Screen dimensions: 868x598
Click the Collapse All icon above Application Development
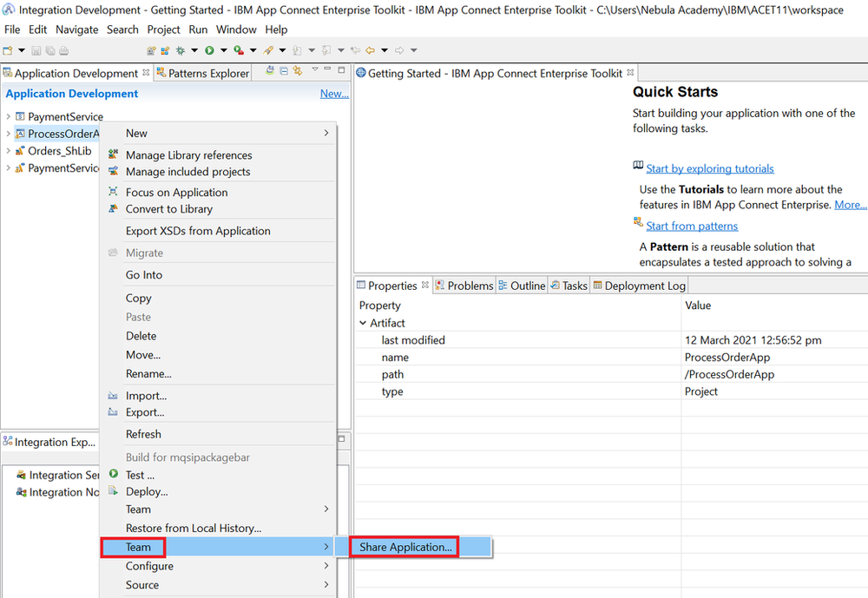tap(283, 73)
